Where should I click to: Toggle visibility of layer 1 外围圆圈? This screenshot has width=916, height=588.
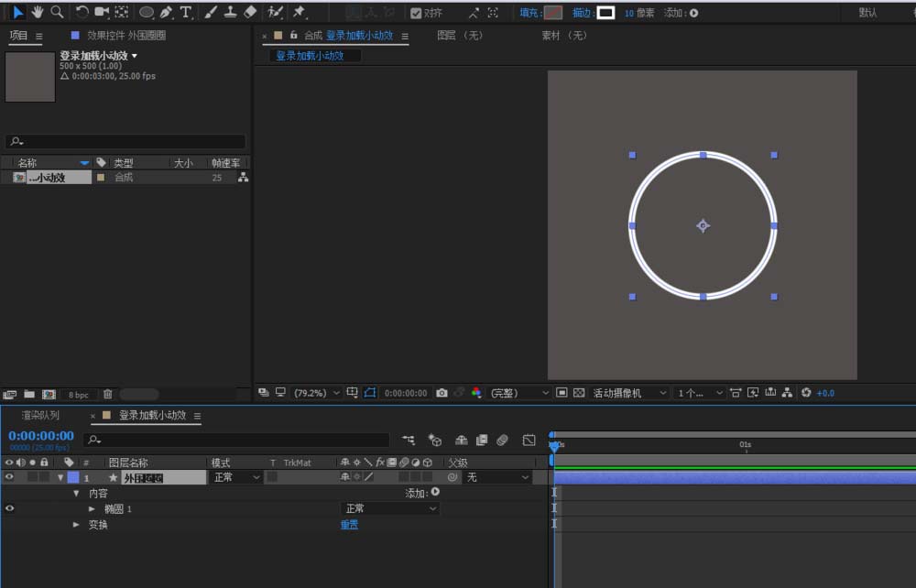point(9,477)
